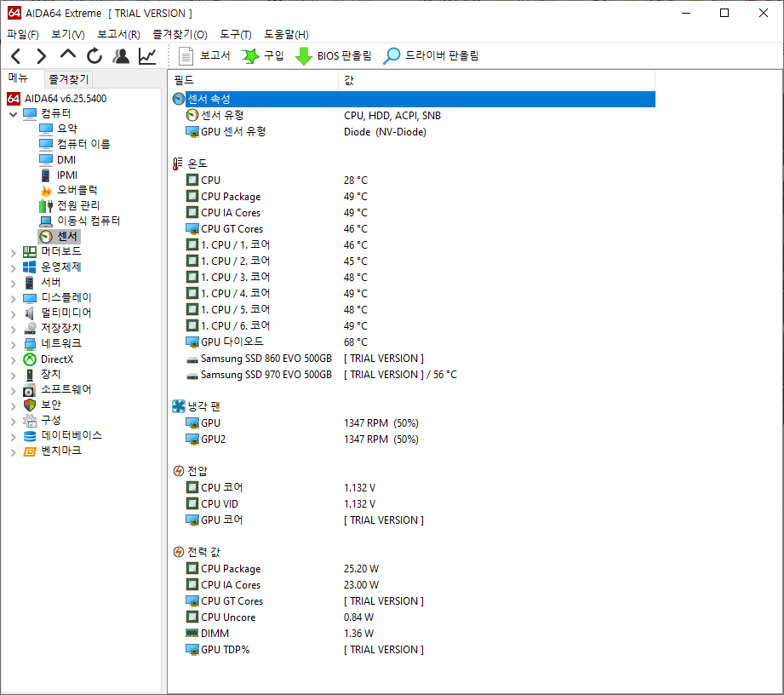The height and width of the screenshot is (695, 784).
Task: Open the 도움말(H) menu
Action: (287, 35)
